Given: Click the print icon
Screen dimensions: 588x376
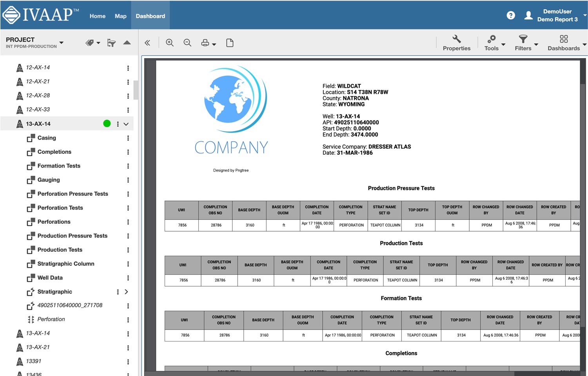Looking at the screenshot, I should click(x=205, y=43).
